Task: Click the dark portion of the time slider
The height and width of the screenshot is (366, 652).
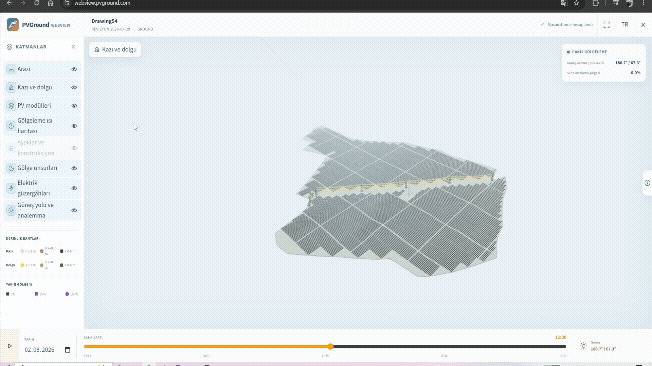Action: click(x=449, y=346)
